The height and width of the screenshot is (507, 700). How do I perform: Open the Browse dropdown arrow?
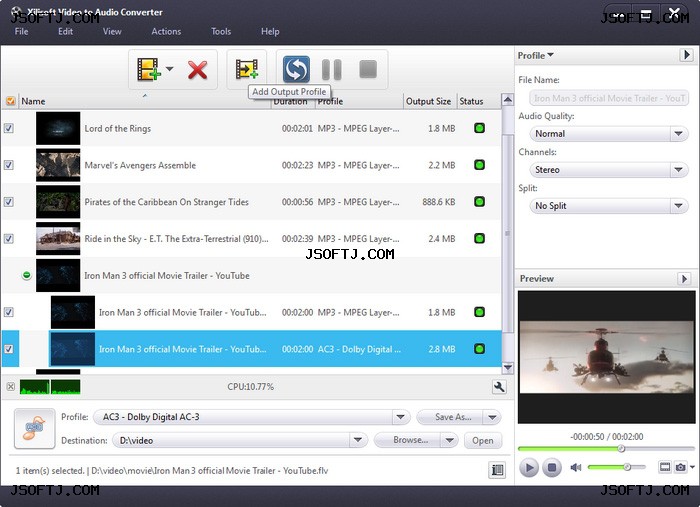[x=450, y=441]
